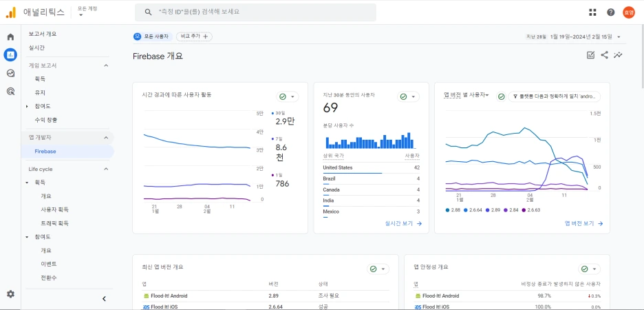Click the users-per-minute bar chart
This screenshot has width=644, height=310.
371,141
